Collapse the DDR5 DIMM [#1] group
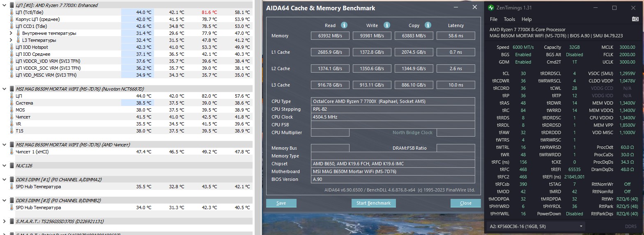This screenshot has width=644, height=235. point(5,180)
